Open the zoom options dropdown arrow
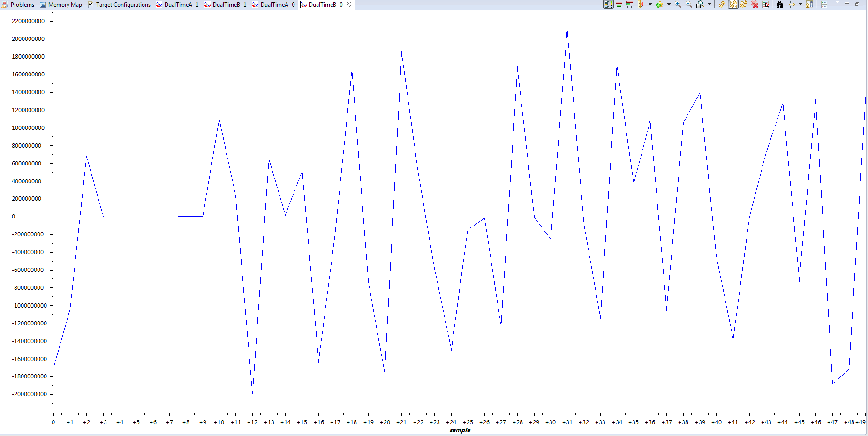 (709, 4)
